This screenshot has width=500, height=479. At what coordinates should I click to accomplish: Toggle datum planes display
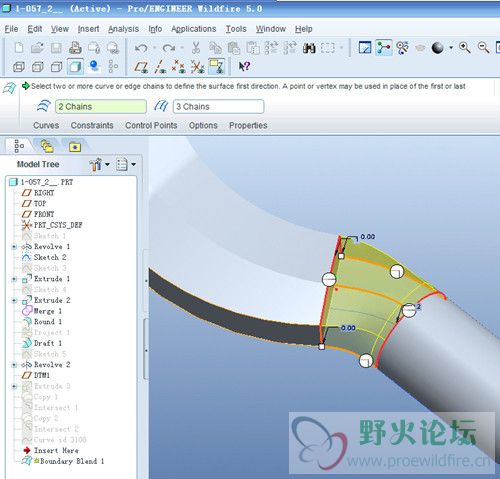click(x=141, y=67)
